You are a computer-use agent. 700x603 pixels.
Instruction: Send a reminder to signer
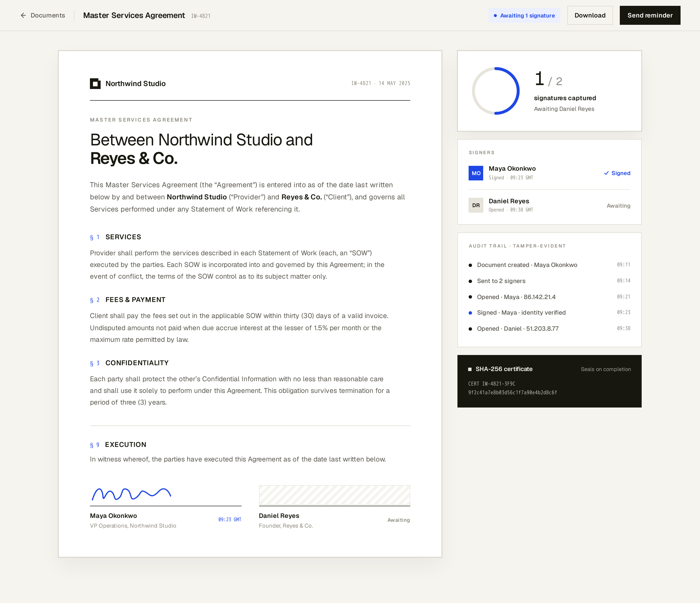[x=650, y=15]
